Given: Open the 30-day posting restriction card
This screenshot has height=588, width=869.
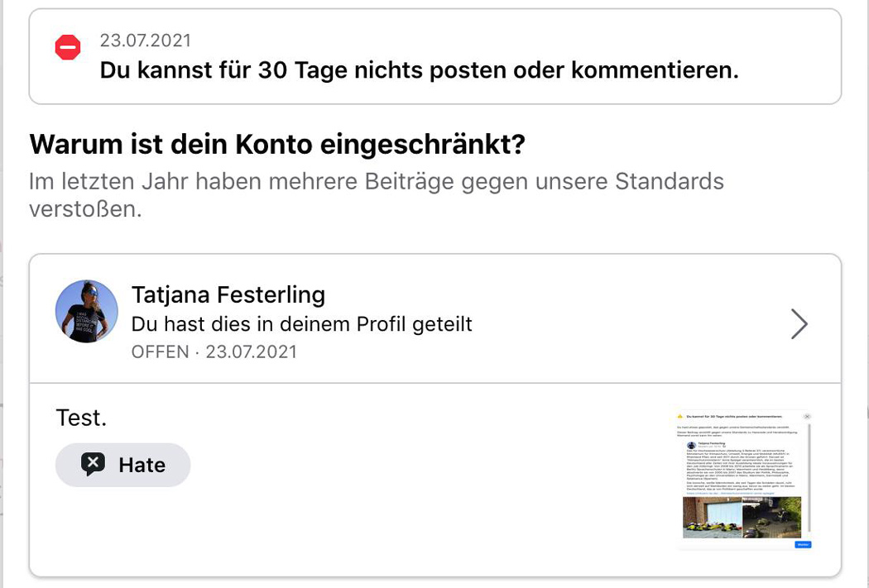Looking at the screenshot, I should [435, 56].
